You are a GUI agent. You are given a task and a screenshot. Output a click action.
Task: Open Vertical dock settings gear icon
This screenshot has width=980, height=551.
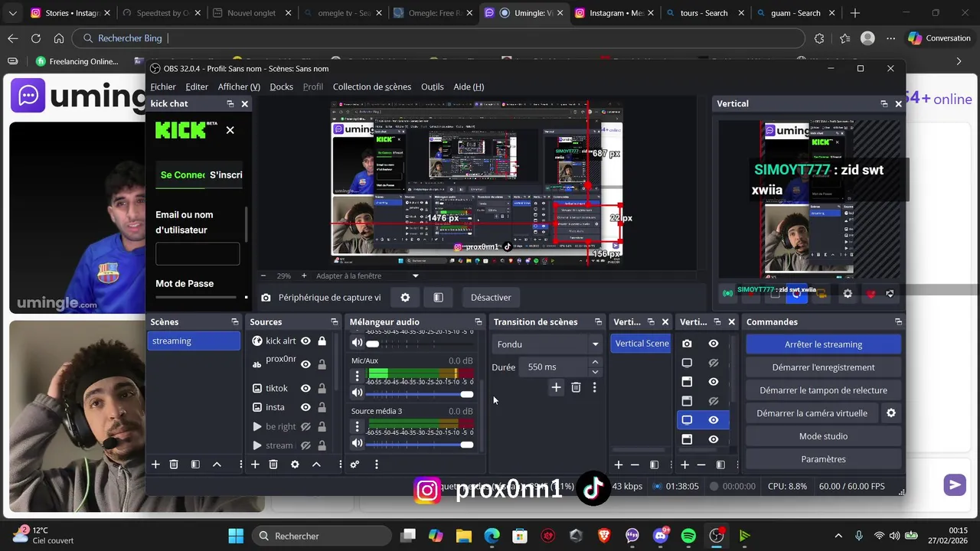848,293
